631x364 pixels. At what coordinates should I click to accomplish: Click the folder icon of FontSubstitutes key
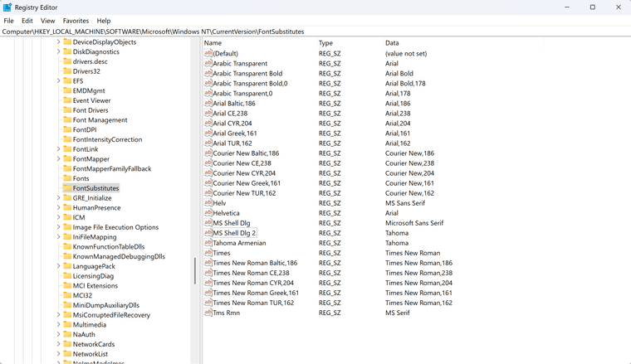pyautogui.click(x=67, y=188)
